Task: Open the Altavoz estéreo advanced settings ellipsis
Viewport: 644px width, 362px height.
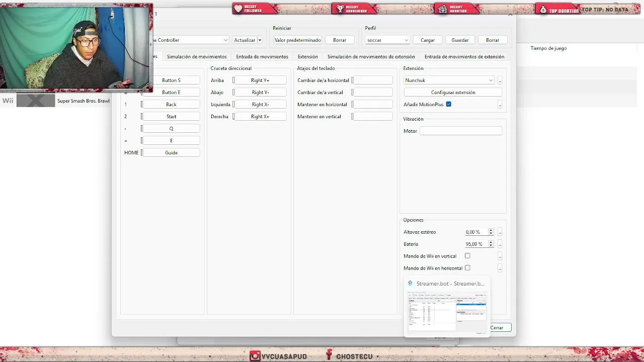Action: [x=500, y=232]
